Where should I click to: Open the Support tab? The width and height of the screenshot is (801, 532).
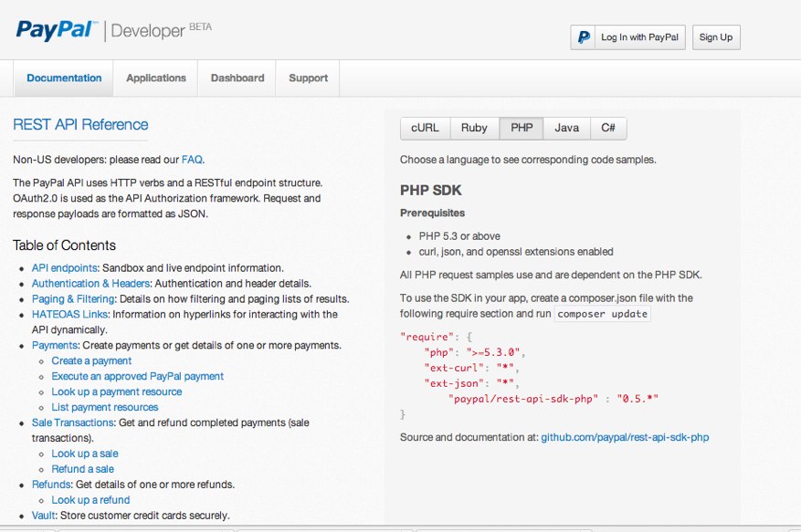click(308, 78)
